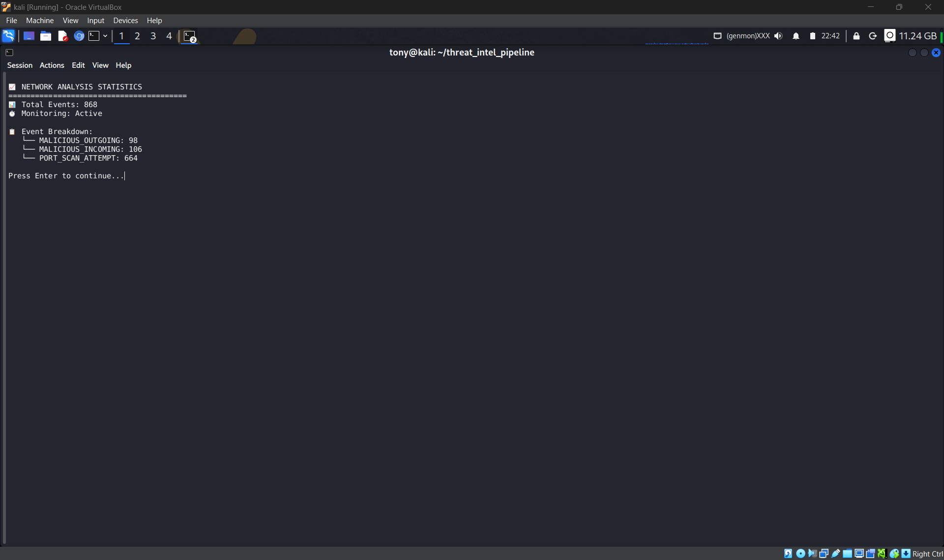
Task: Open the terminal Edit menu
Action: (x=78, y=65)
